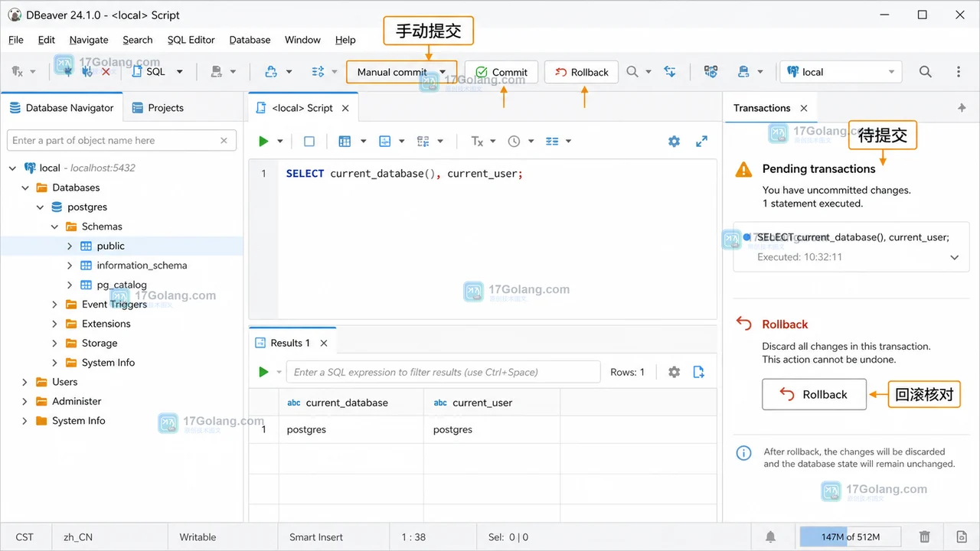
Task: Collapse the local localhost:5432 connection node
Action: 11,168
